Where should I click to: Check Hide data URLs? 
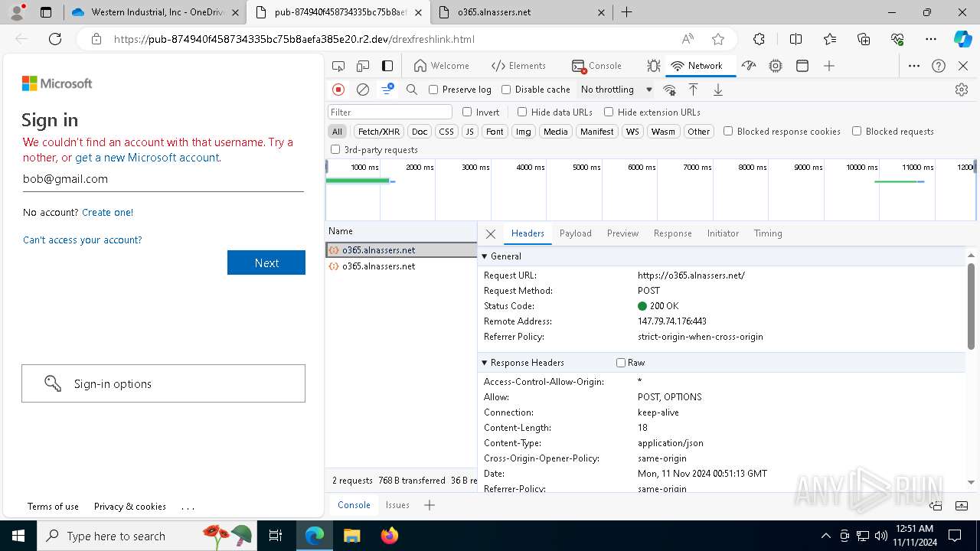(x=522, y=112)
